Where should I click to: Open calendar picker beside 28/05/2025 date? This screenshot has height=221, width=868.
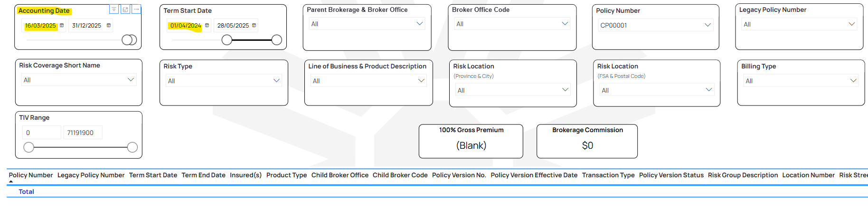coord(254,25)
